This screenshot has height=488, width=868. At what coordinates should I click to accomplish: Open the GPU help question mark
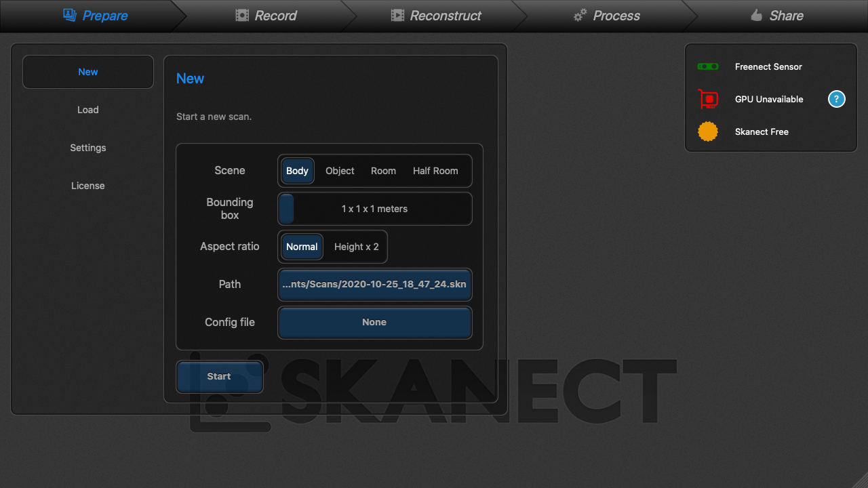click(837, 99)
